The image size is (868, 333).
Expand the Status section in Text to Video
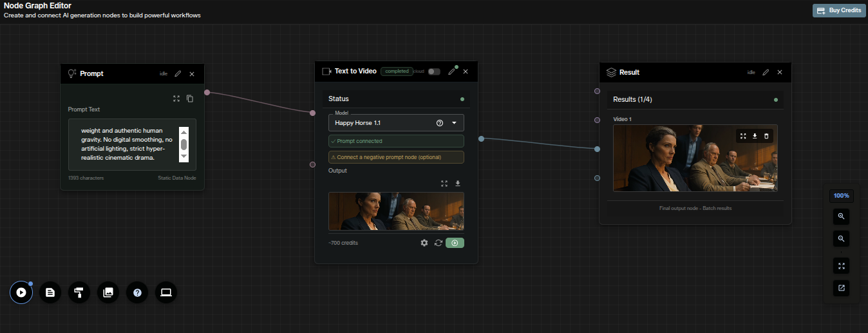396,99
